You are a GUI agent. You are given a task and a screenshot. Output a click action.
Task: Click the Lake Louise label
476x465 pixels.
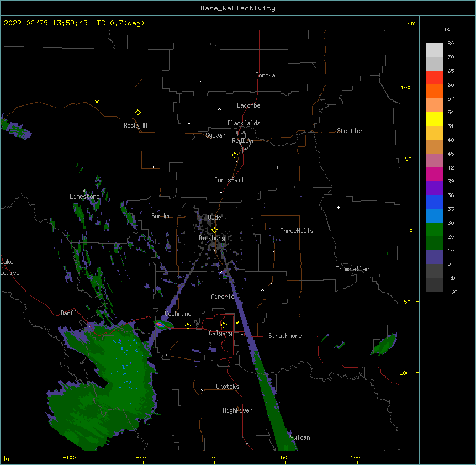click(10, 267)
